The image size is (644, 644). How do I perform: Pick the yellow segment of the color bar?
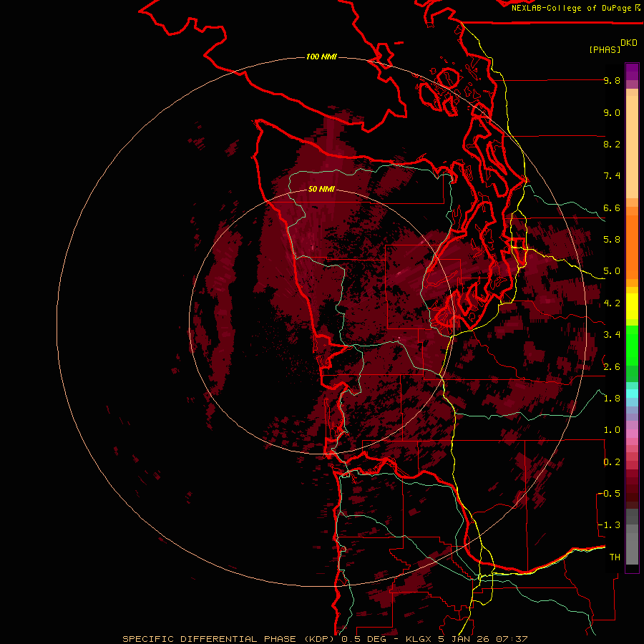click(x=632, y=306)
